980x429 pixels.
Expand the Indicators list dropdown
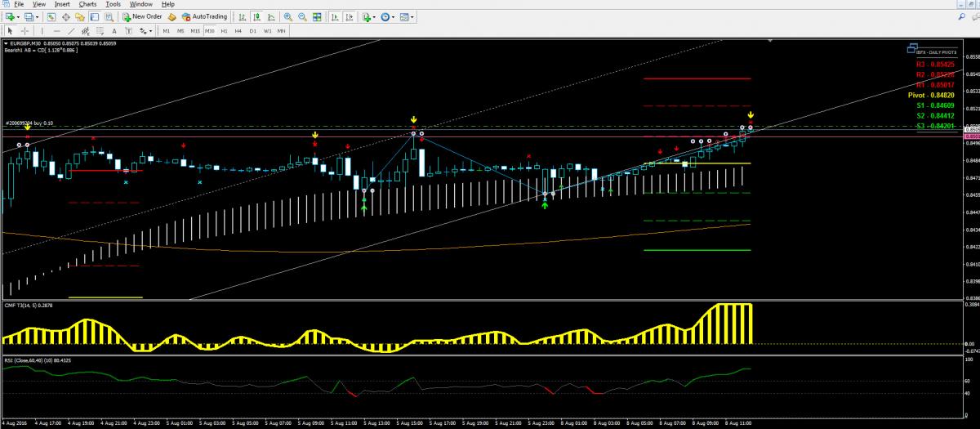[375, 16]
